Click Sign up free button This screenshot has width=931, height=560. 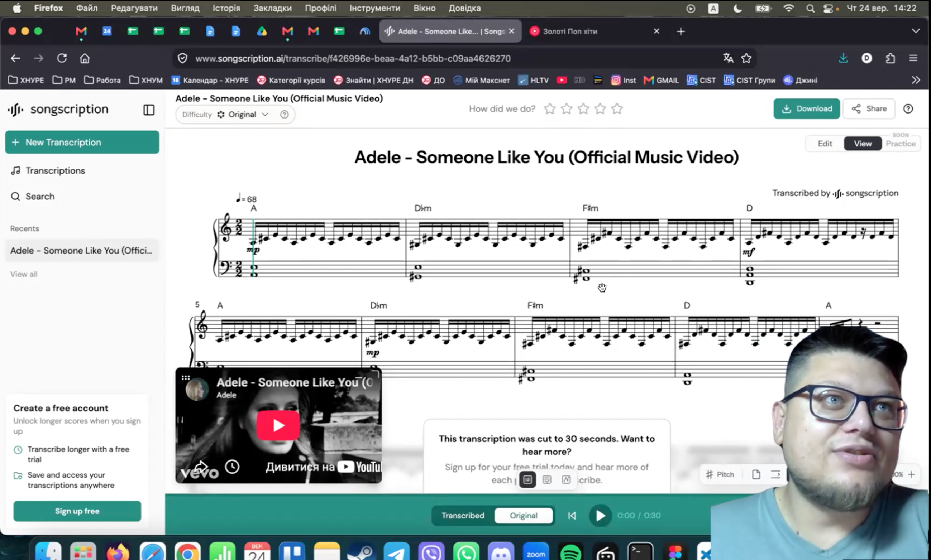click(77, 511)
